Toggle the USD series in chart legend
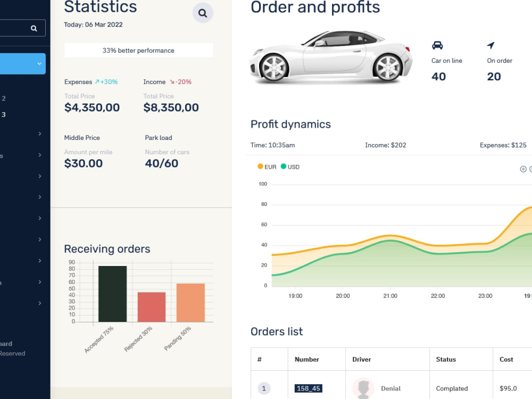This screenshot has height=399, width=532. 290,167
